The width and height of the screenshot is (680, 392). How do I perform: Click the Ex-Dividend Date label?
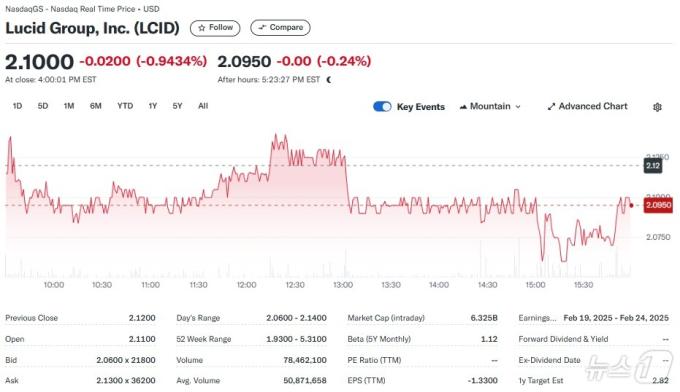(x=549, y=360)
